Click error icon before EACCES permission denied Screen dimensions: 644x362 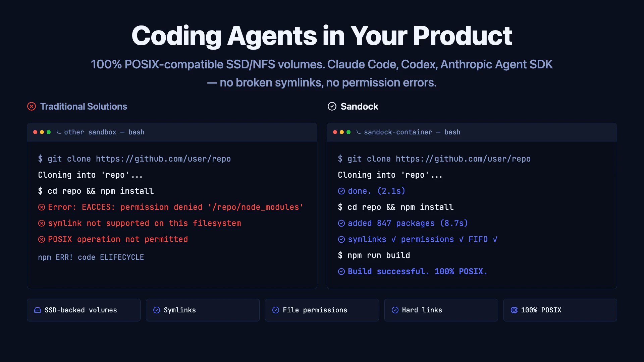point(42,207)
